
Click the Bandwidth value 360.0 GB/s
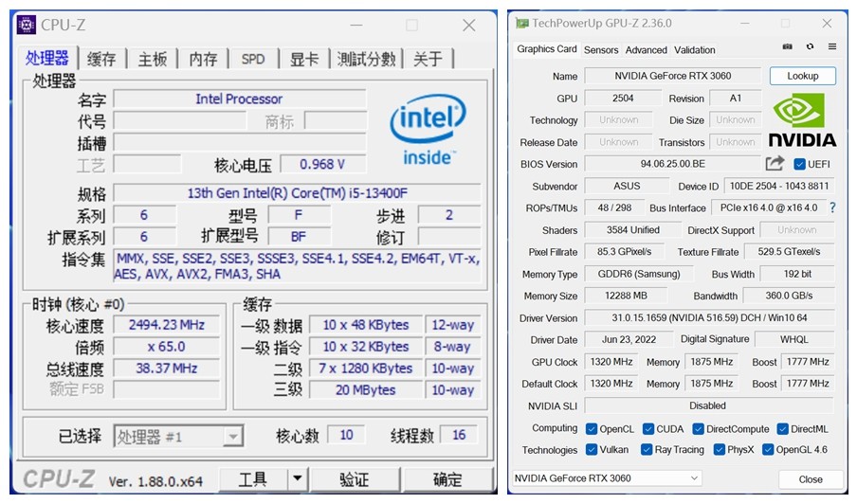point(789,296)
